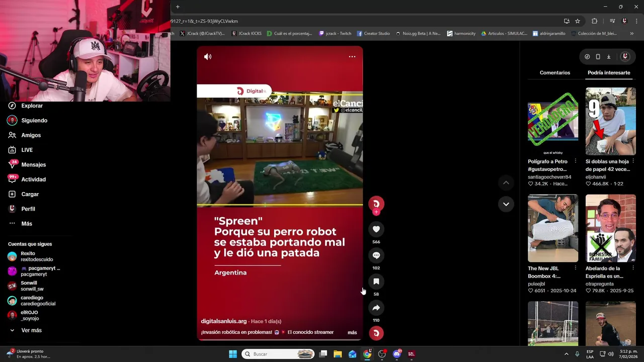Open the sound disc icon below share
644x362 pixels.
click(x=376, y=333)
